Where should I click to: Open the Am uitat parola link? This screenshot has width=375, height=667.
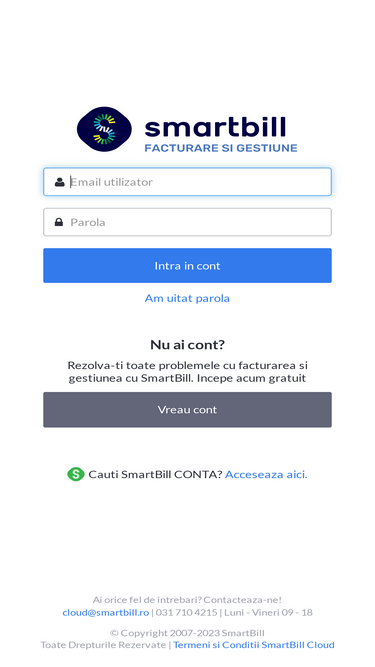pyautogui.click(x=187, y=298)
